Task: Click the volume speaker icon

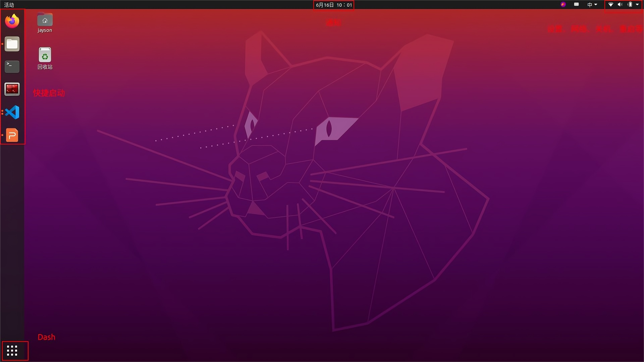Action: point(620,5)
